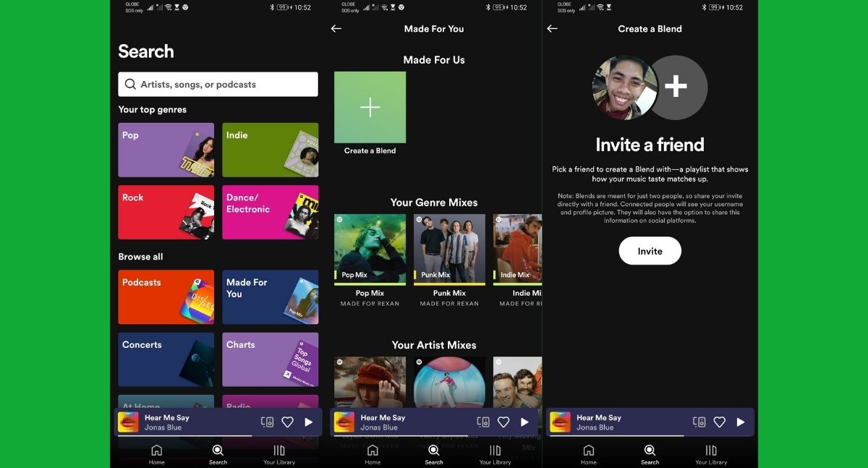Open the Made For You browse tile
The width and height of the screenshot is (868, 468).
point(270,297)
